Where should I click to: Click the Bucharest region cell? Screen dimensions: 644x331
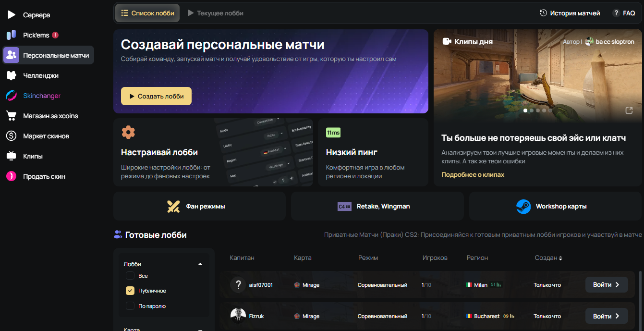tap(489, 316)
